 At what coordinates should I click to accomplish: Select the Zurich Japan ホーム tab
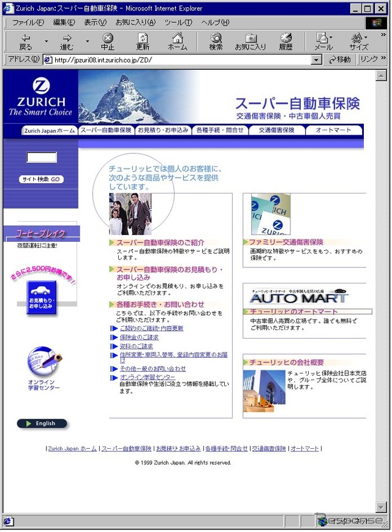[50, 130]
